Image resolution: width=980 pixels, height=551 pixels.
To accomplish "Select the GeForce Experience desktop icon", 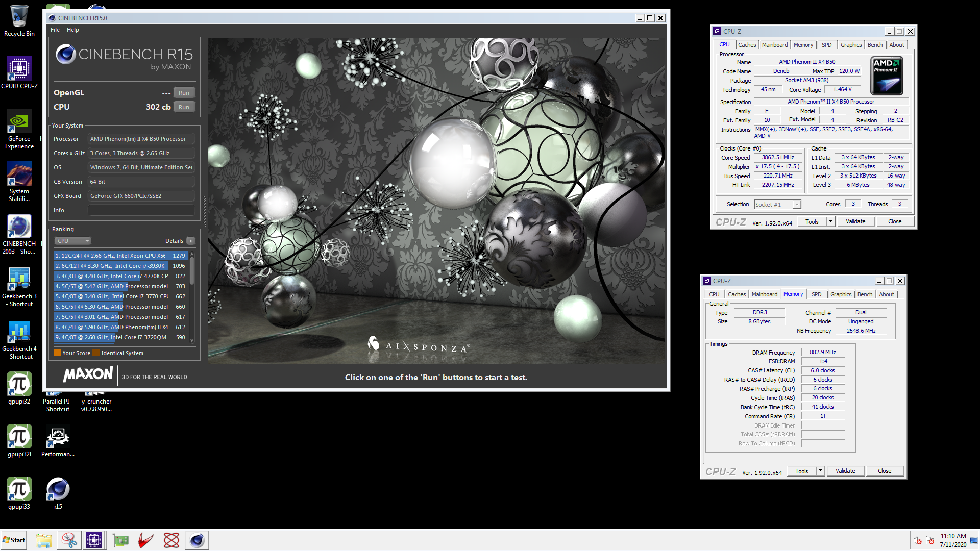I will click(x=19, y=129).
